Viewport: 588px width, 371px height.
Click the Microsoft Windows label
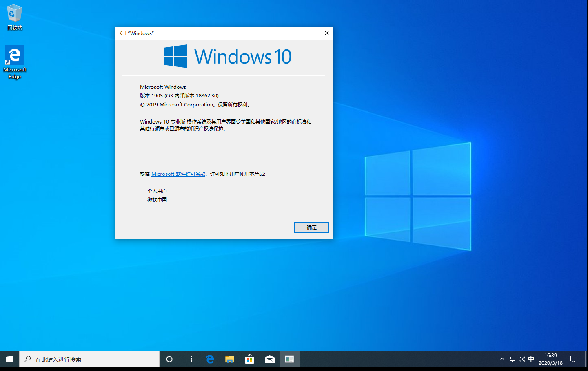[x=163, y=87]
